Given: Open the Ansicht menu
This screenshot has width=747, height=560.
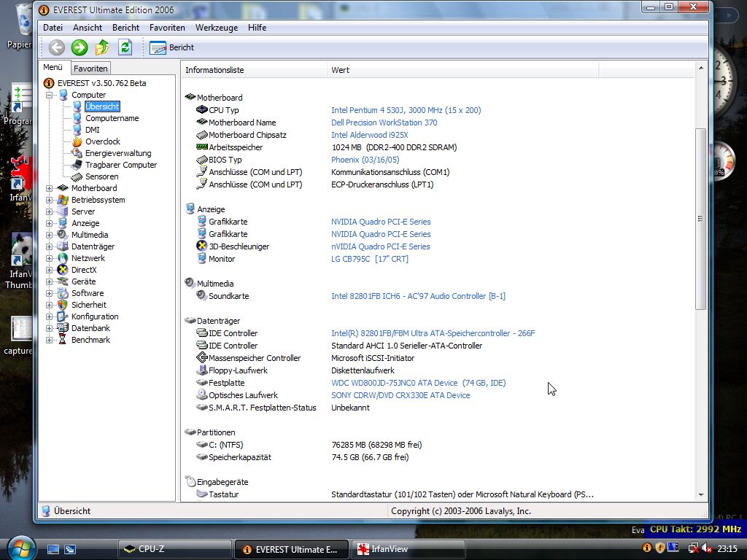Looking at the screenshot, I should (88, 28).
